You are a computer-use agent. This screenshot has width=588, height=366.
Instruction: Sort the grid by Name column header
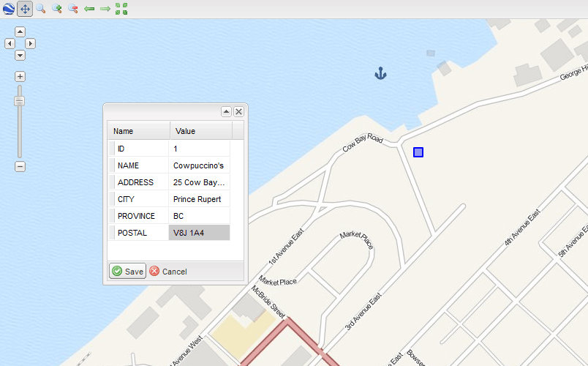[x=139, y=131]
